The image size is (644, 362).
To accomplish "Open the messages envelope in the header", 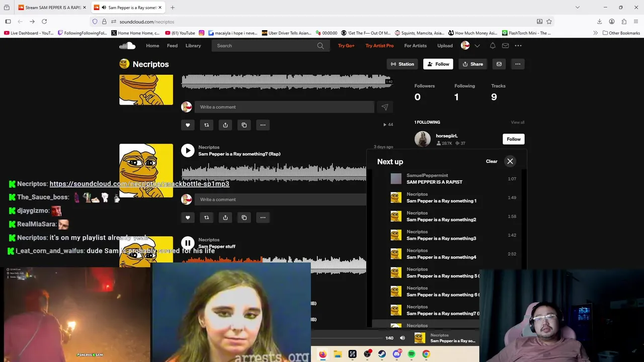I will click(505, 46).
